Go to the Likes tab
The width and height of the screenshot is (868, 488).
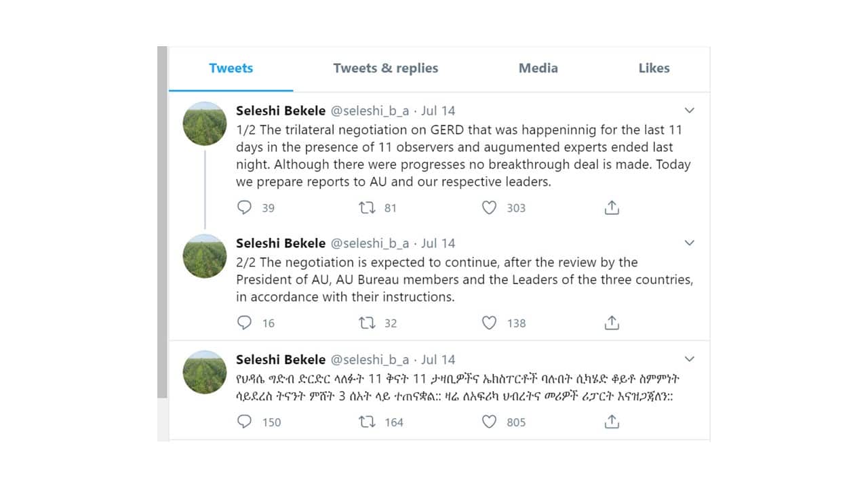tap(654, 68)
